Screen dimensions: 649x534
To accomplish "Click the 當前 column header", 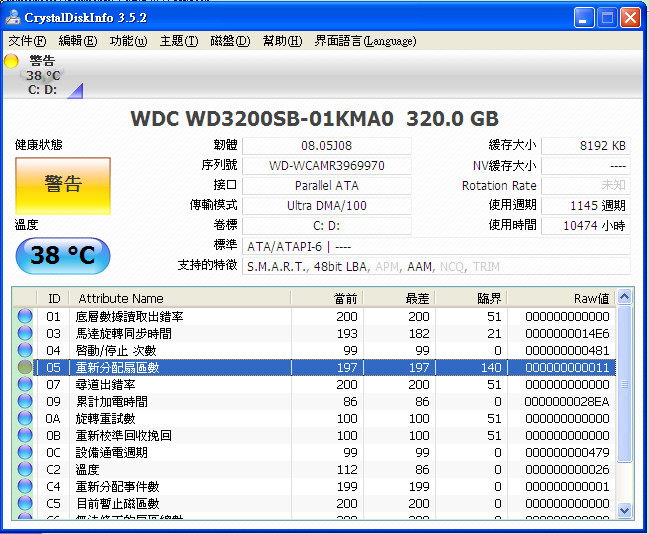I will click(327, 298).
